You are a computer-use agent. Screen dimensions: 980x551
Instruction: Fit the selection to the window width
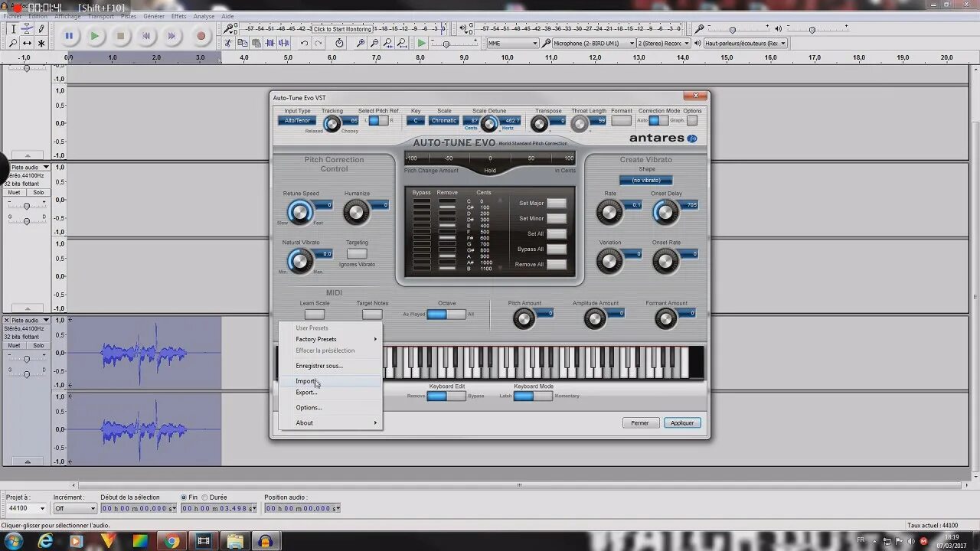click(389, 44)
